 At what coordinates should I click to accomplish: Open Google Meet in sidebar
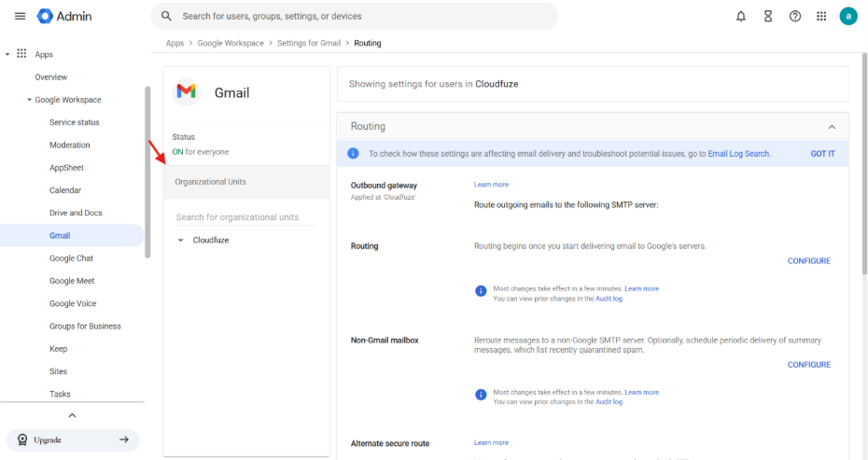tap(72, 281)
